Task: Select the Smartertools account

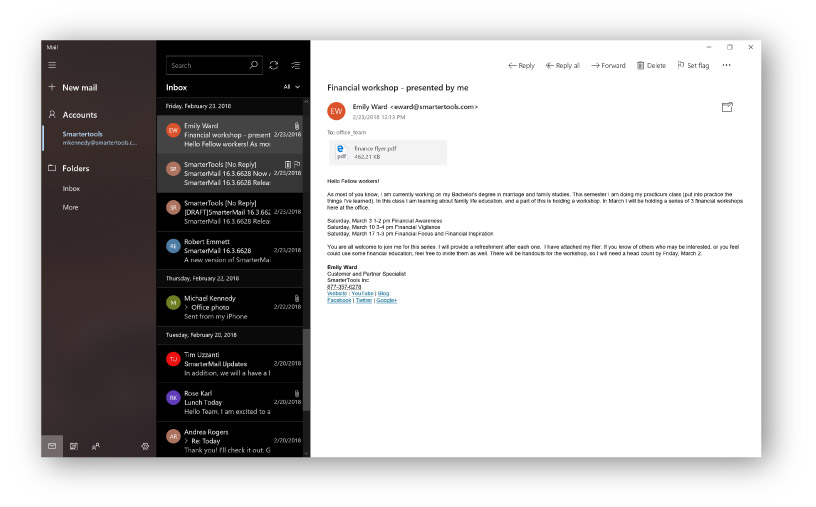Action: pos(99,138)
